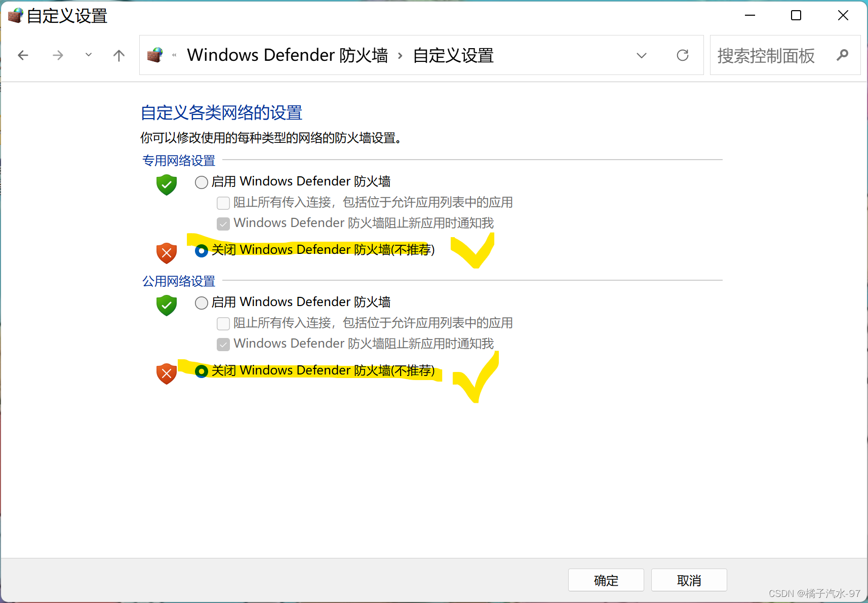Refresh the address bar location
868x603 pixels.
(x=683, y=55)
